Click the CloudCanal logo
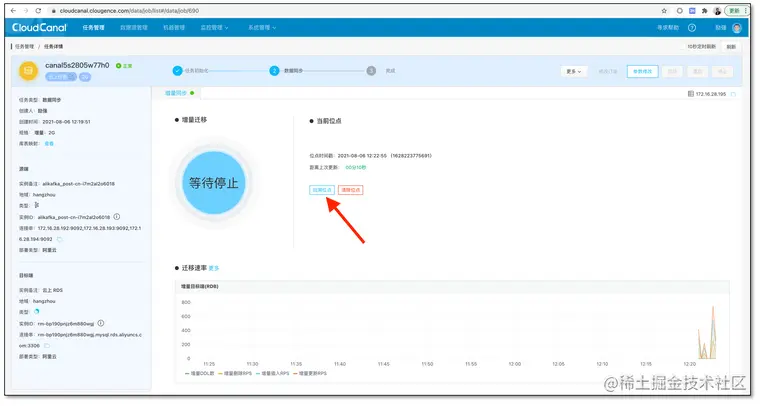Viewport: 760px width, 406px height. pos(39,28)
